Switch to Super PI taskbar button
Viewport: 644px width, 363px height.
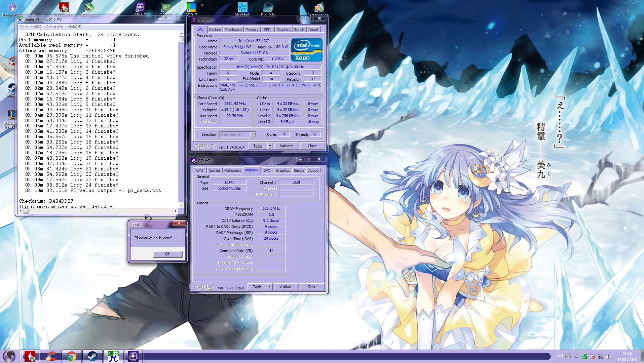point(113,356)
